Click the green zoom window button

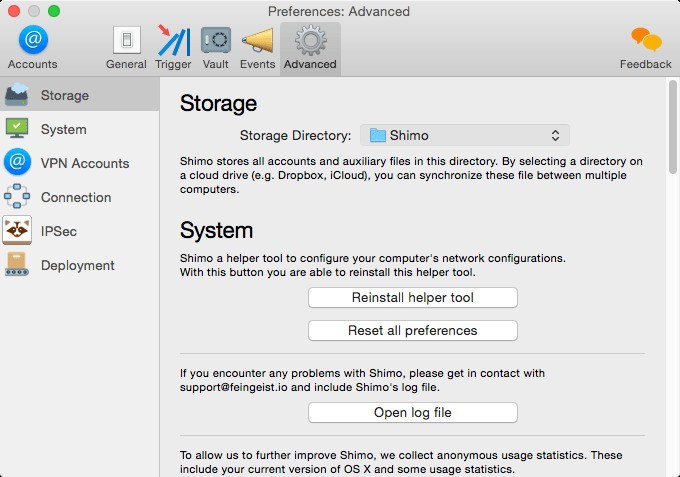54,11
